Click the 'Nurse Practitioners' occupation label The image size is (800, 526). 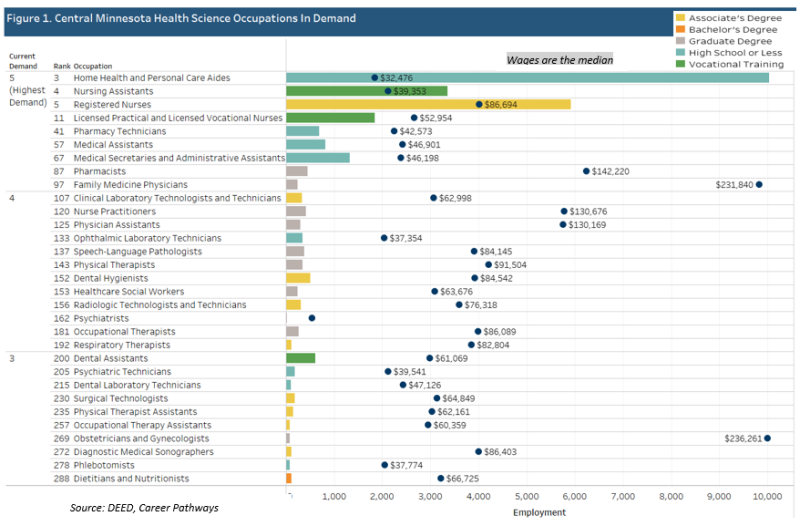tap(115, 211)
